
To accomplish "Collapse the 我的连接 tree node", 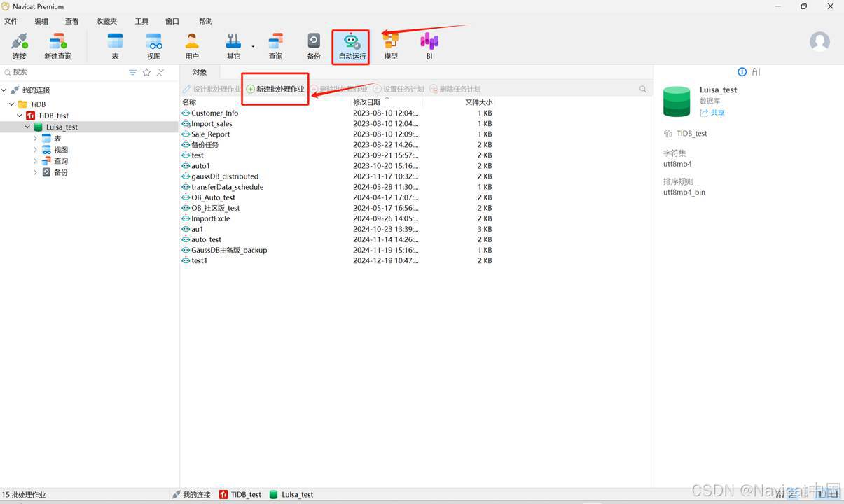I will tap(4, 90).
